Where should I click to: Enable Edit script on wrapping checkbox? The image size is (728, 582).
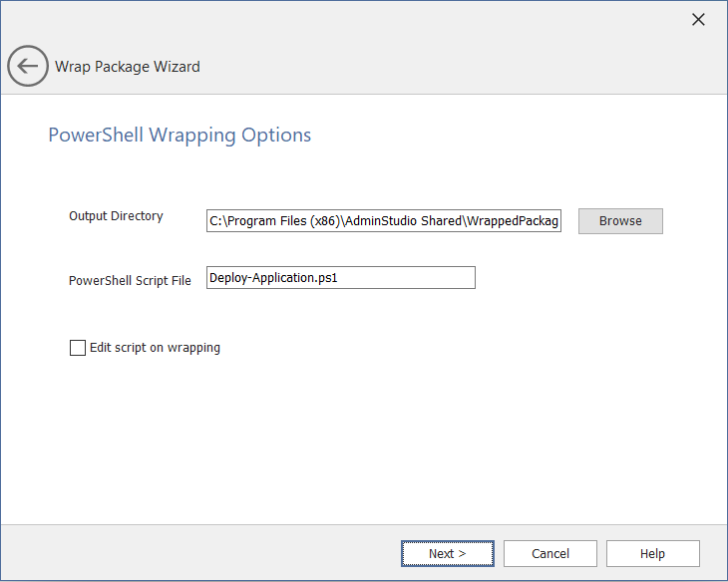tap(78, 348)
